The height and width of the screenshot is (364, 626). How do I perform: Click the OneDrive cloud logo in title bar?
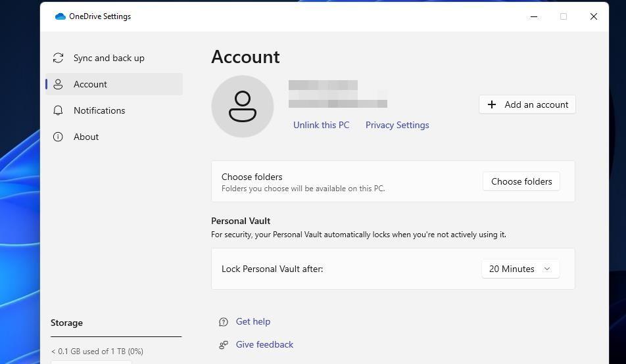pyautogui.click(x=60, y=16)
